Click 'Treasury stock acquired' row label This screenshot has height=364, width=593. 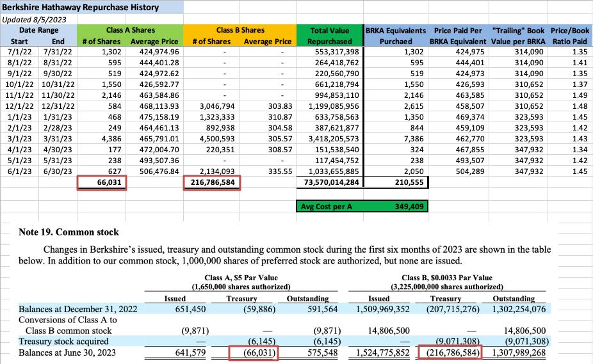63,342
